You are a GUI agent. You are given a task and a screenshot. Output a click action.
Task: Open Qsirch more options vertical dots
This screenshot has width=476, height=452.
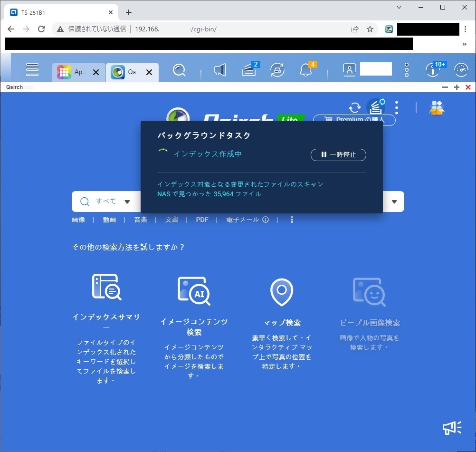tap(397, 107)
